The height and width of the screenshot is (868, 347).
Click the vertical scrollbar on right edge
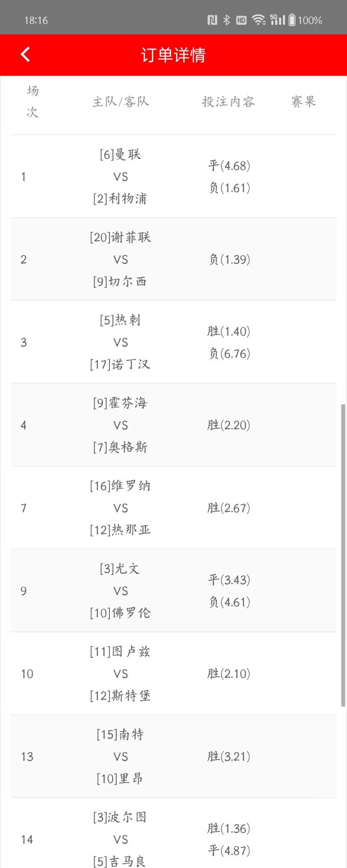pos(343,555)
